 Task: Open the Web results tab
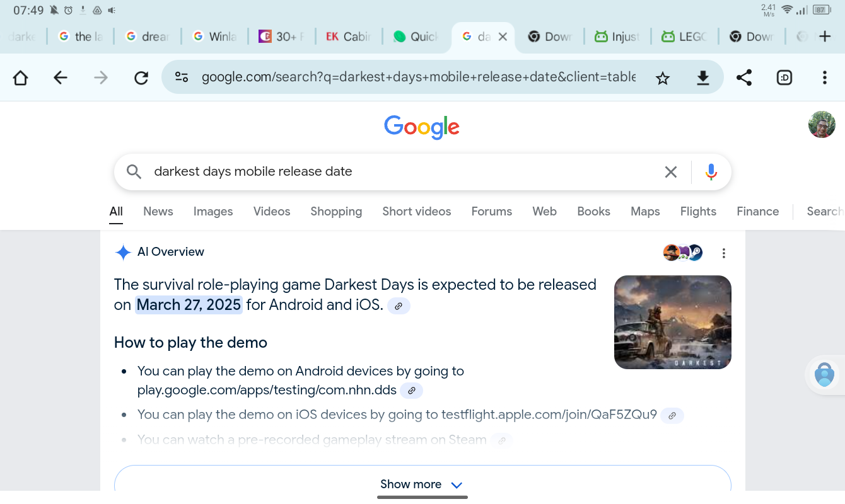[544, 212]
